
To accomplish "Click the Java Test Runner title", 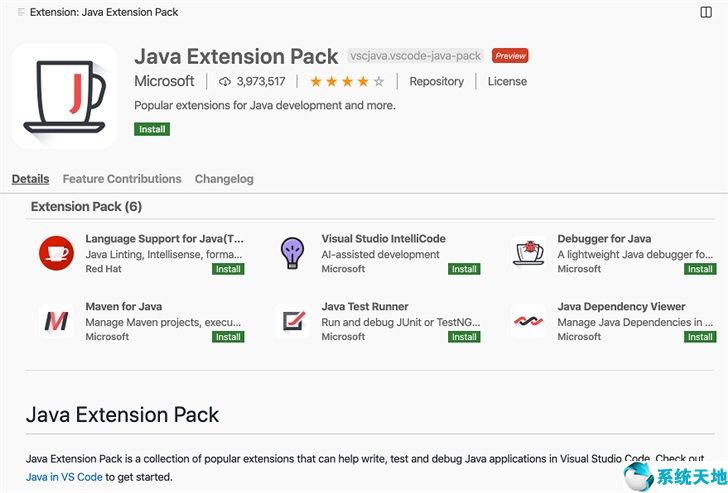I will [365, 306].
